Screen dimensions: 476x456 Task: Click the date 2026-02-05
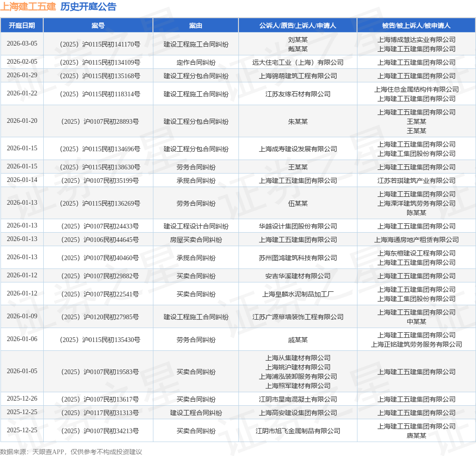(22, 62)
